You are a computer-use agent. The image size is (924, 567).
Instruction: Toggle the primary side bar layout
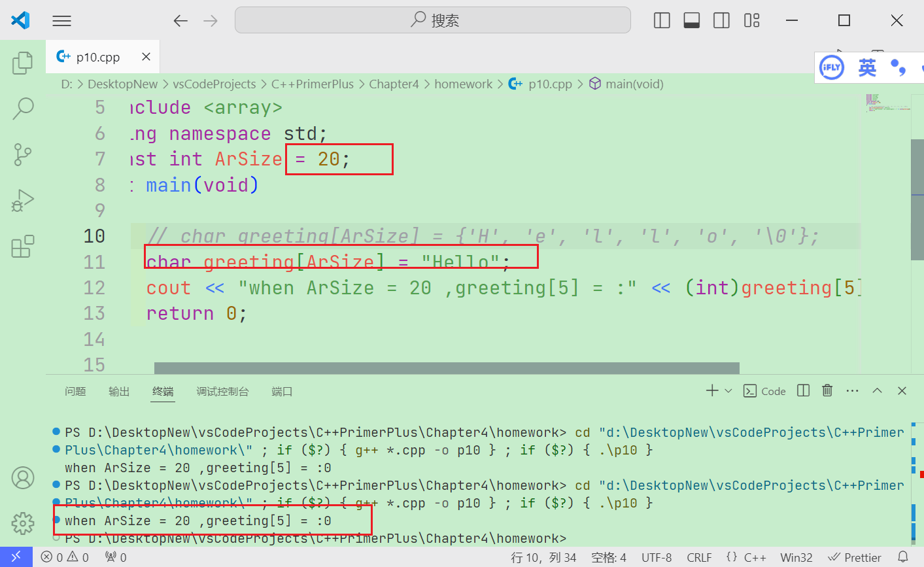(x=662, y=21)
